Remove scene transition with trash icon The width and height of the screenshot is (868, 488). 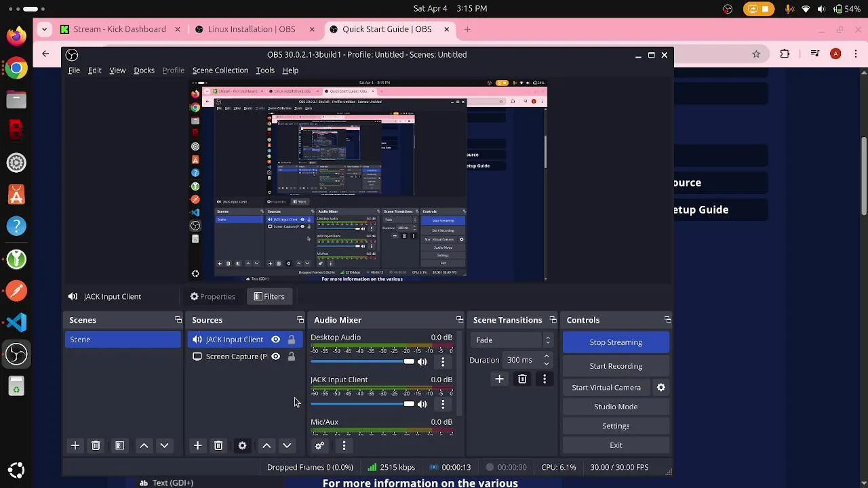click(x=522, y=379)
